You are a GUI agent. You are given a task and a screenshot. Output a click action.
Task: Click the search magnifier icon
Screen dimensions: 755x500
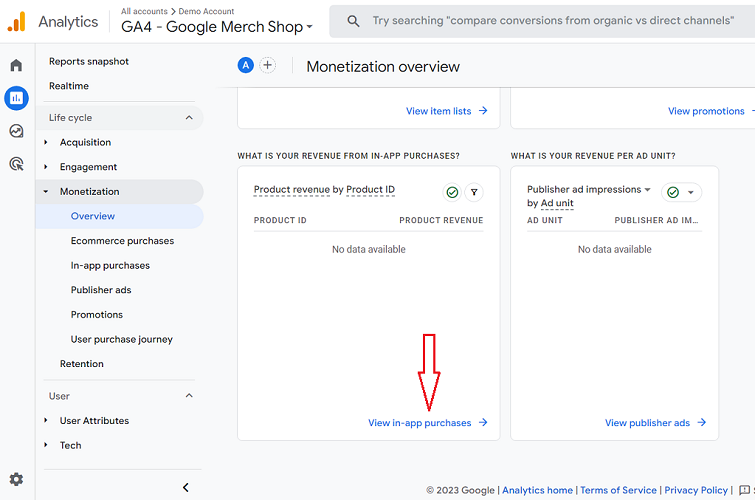[x=353, y=21]
